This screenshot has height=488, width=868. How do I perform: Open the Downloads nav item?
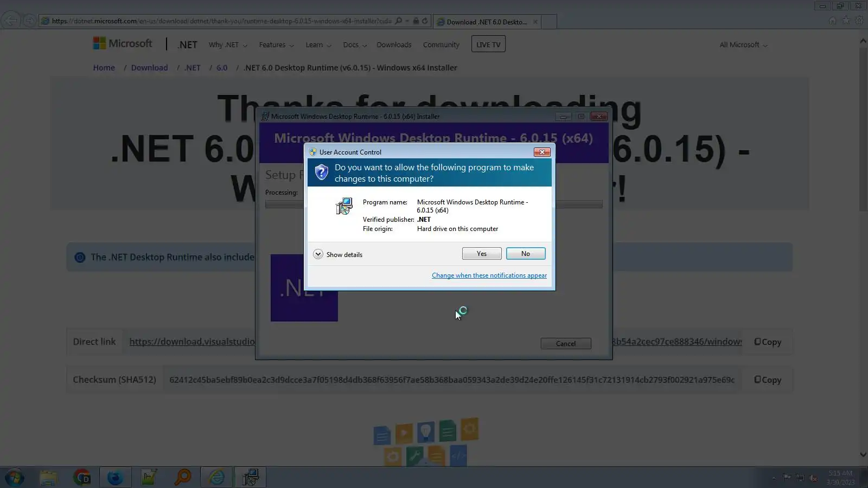coord(394,45)
